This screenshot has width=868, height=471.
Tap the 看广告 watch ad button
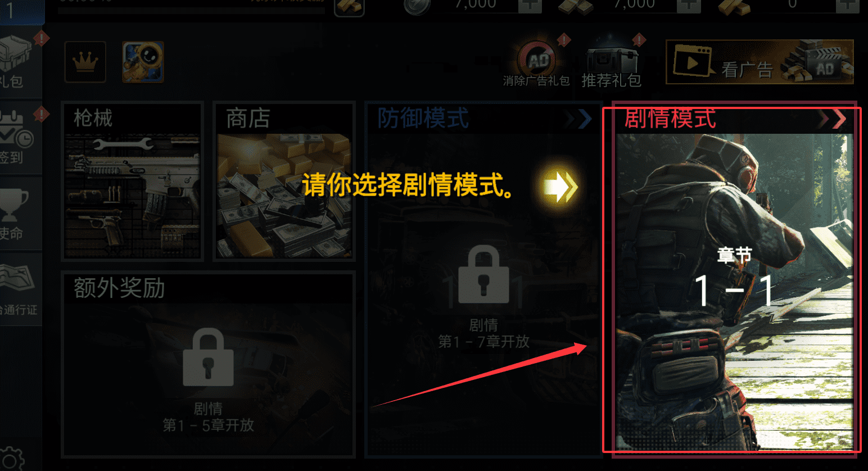click(760, 62)
